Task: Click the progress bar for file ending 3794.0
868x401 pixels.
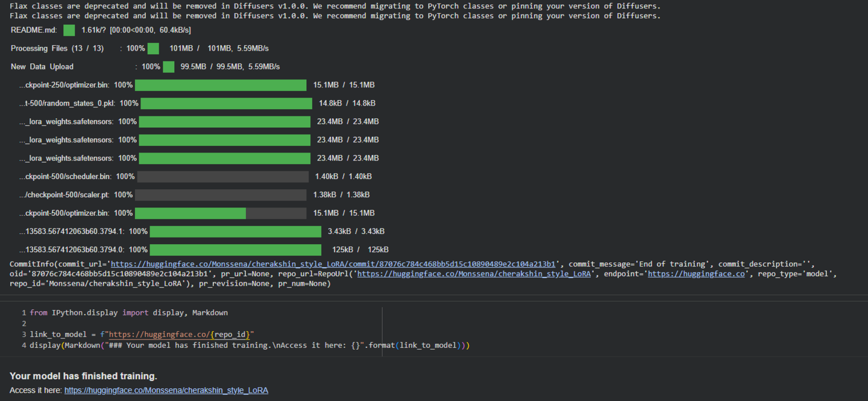Action: click(x=235, y=250)
